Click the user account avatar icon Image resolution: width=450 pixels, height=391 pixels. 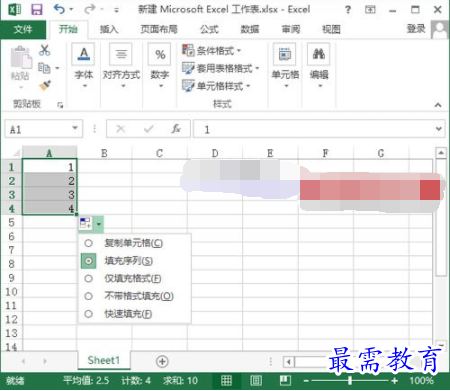[x=440, y=30]
